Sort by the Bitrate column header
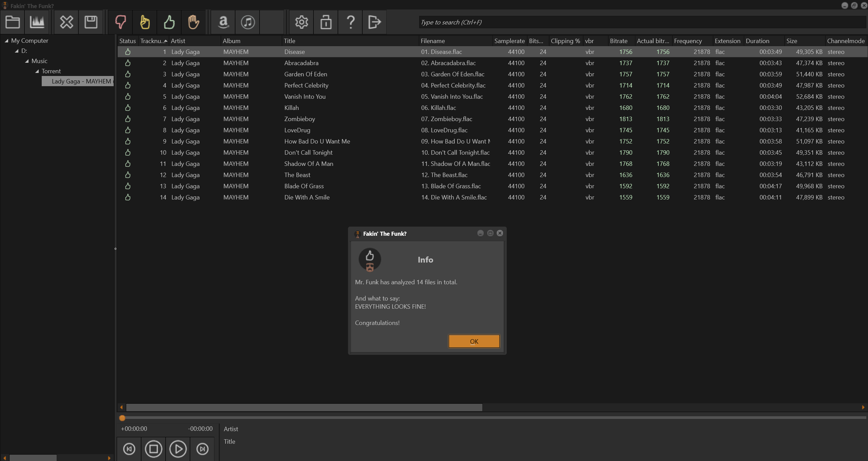The width and height of the screenshot is (868, 461). (x=618, y=41)
